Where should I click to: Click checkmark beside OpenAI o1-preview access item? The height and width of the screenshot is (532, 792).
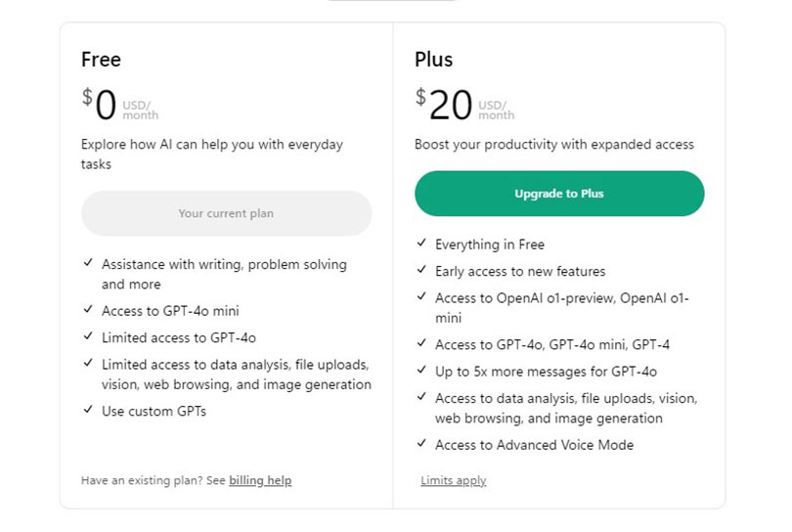(421, 296)
